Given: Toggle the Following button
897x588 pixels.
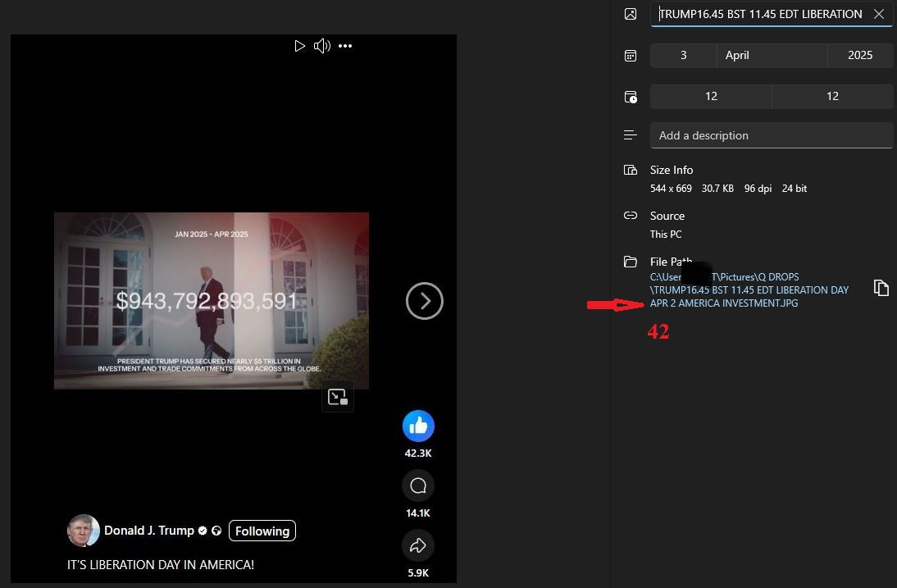Looking at the screenshot, I should (x=262, y=531).
